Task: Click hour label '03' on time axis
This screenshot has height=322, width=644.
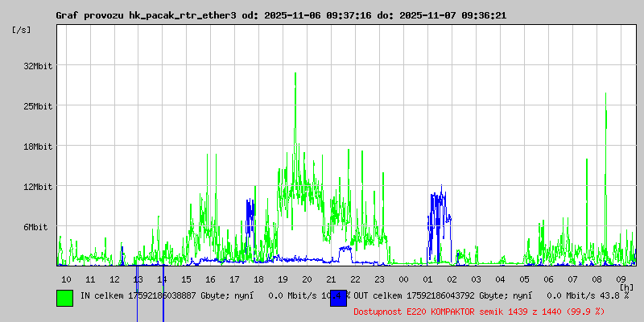Action: click(476, 279)
